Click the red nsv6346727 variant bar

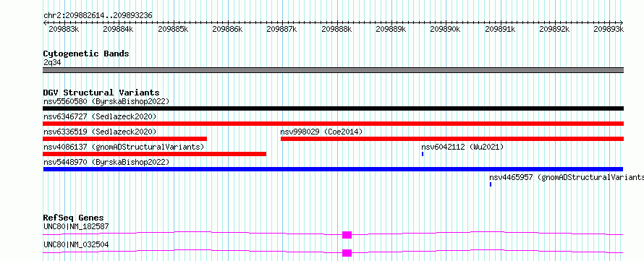pos(333,124)
